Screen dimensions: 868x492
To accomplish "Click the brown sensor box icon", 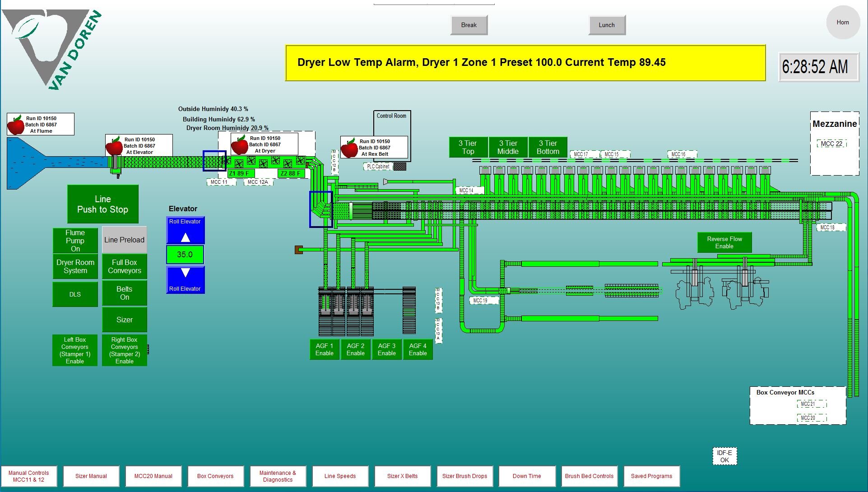I will 298,250.
